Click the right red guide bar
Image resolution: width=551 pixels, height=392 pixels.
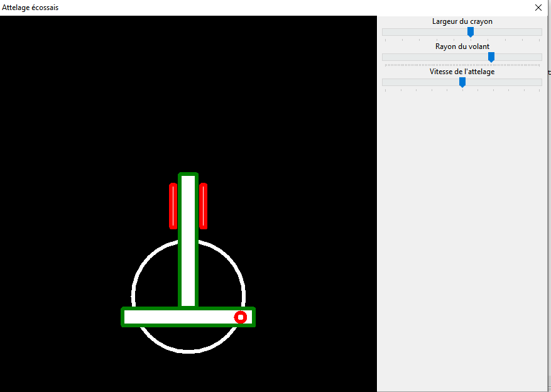point(203,206)
